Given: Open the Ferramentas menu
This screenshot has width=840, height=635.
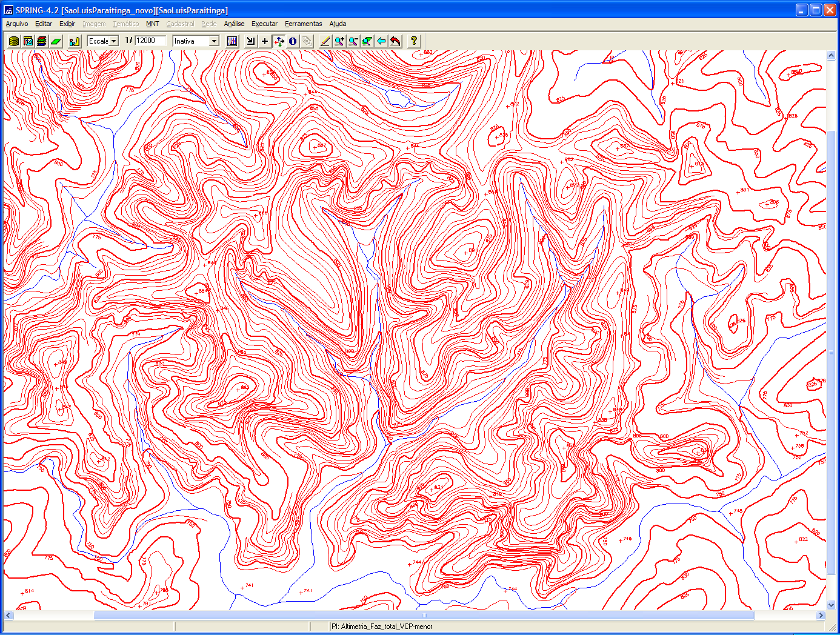Looking at the screenshot, I should coord(304,24).
